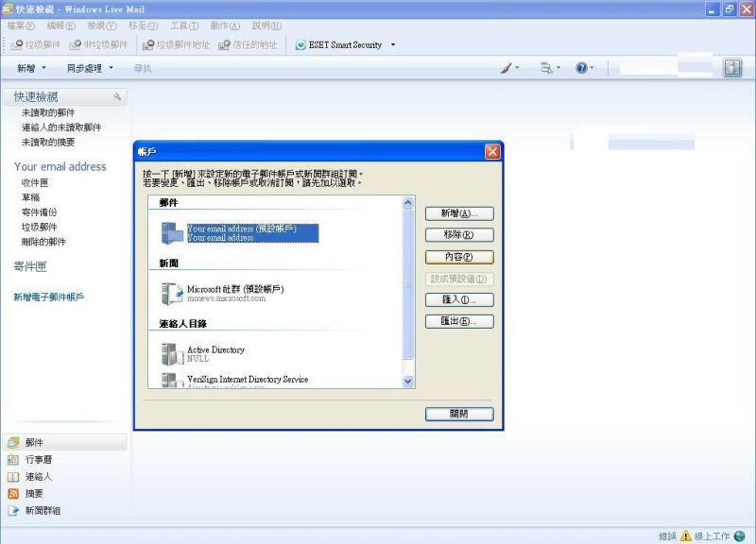Click the accounts list scrollbar thumb
The width and height of the screenshot is (756, 544).
408,284
